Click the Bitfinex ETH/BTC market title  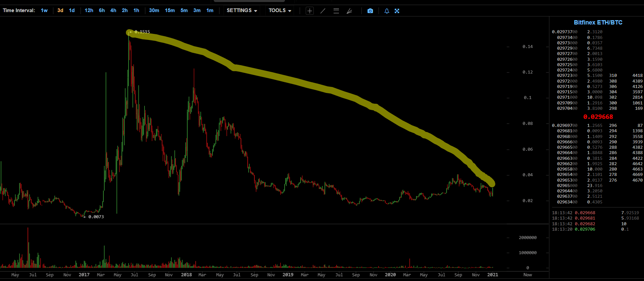pyautogui.click(x=598, y=22)
